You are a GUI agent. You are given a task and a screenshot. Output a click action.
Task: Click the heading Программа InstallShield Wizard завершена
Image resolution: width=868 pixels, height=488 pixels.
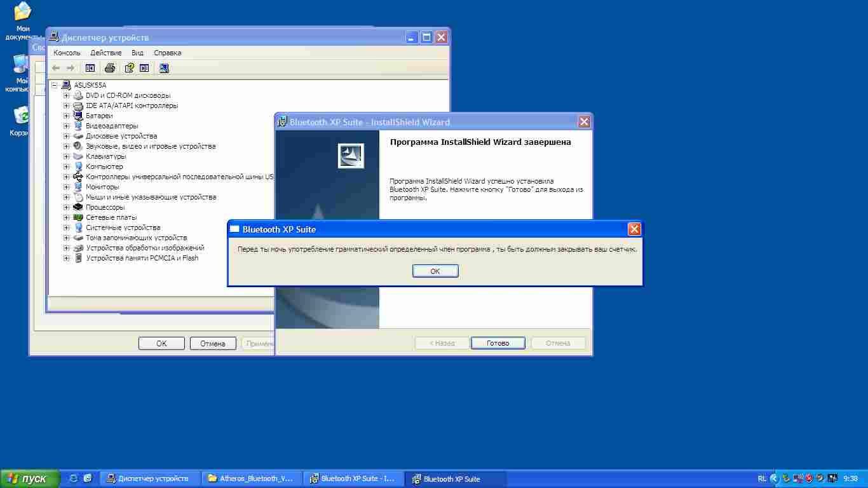tap(480, 142)
